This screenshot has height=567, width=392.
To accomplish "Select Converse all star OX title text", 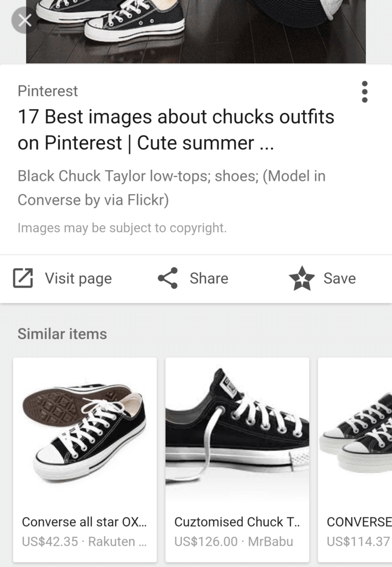I will pos(84,522).
